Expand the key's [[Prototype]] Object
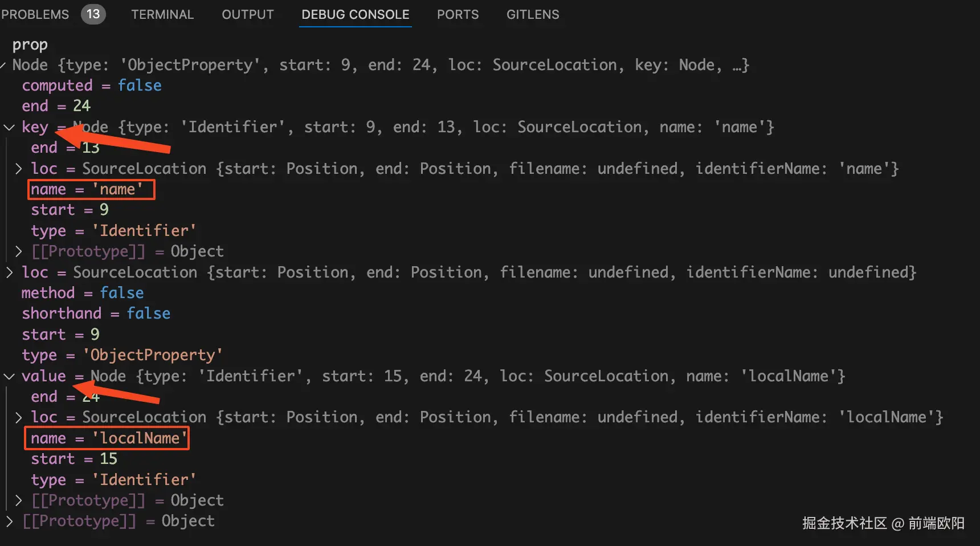Image resolution: width=980 pixels, height=546 pixels. 19,251
